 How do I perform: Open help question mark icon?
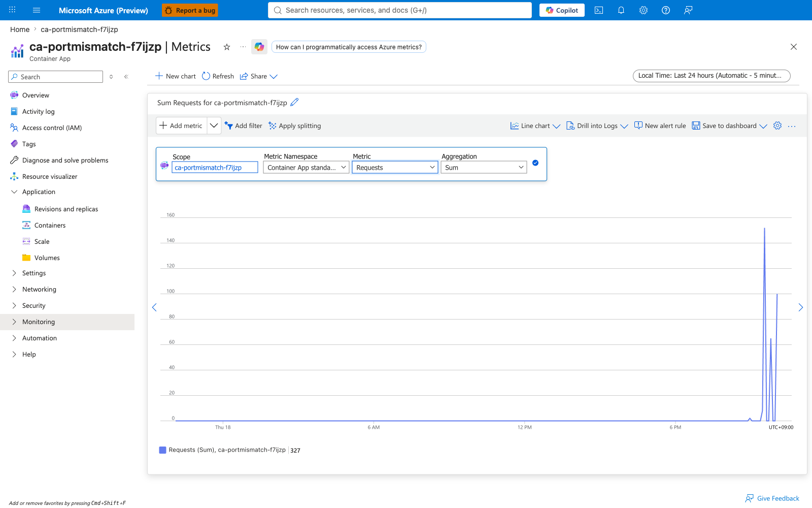666,10
